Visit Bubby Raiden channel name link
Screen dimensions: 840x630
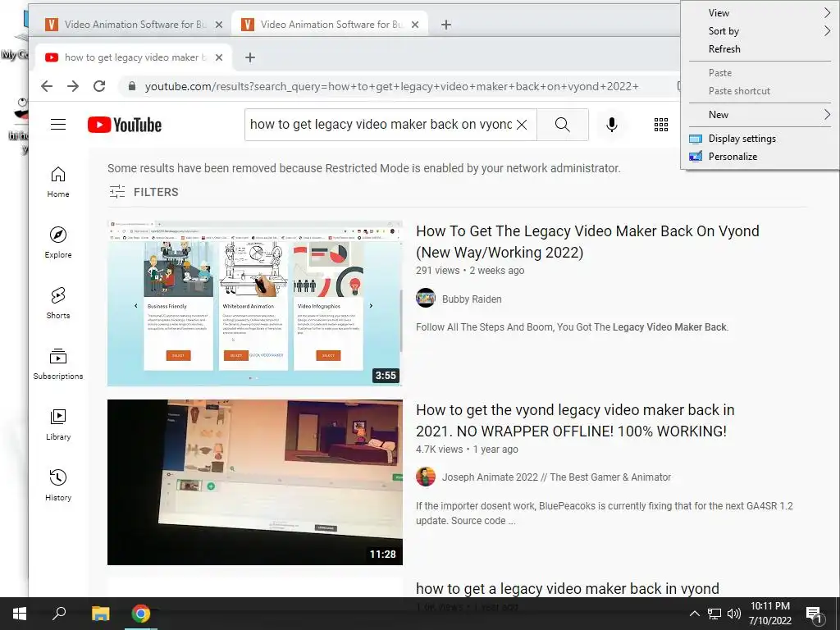coord(472,299)
